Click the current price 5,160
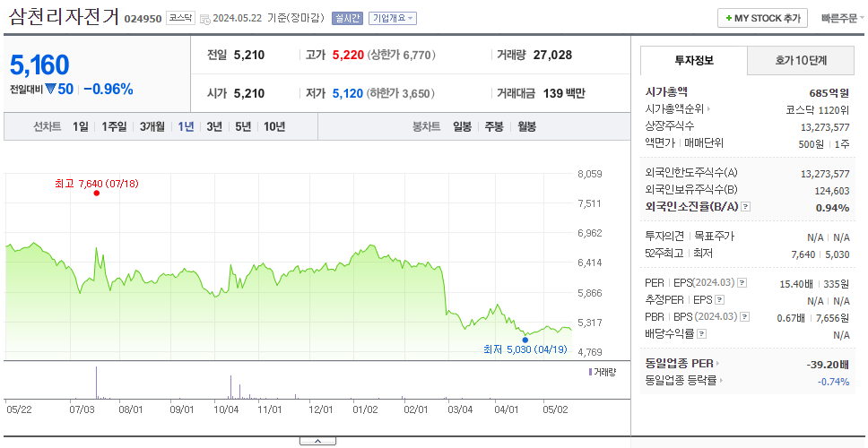 click(x=39, y=65)
